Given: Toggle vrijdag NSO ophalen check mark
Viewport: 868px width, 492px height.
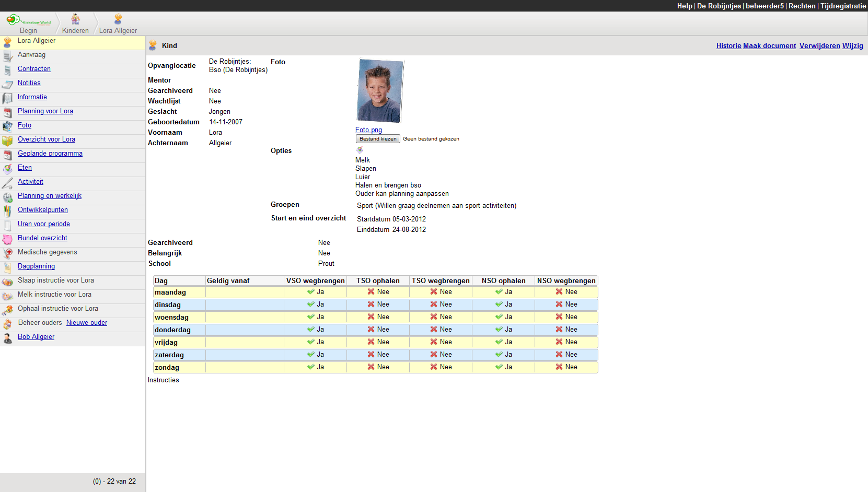Looking at the screenshot, I should pos(499,342).
